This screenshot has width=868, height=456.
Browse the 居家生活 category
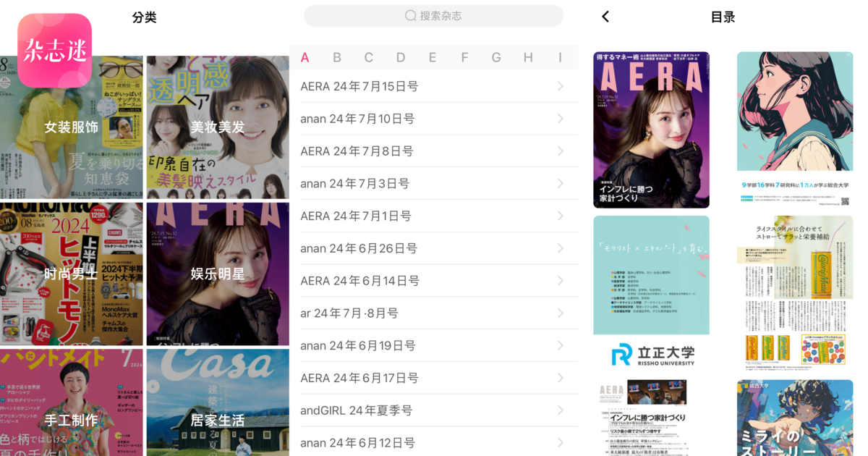pos(218,420)
